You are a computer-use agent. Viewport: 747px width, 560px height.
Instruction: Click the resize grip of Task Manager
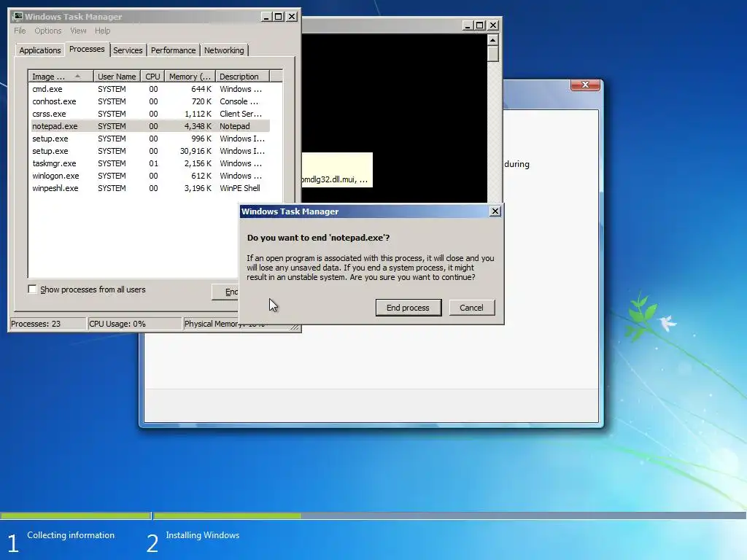(x=295, y=327)
